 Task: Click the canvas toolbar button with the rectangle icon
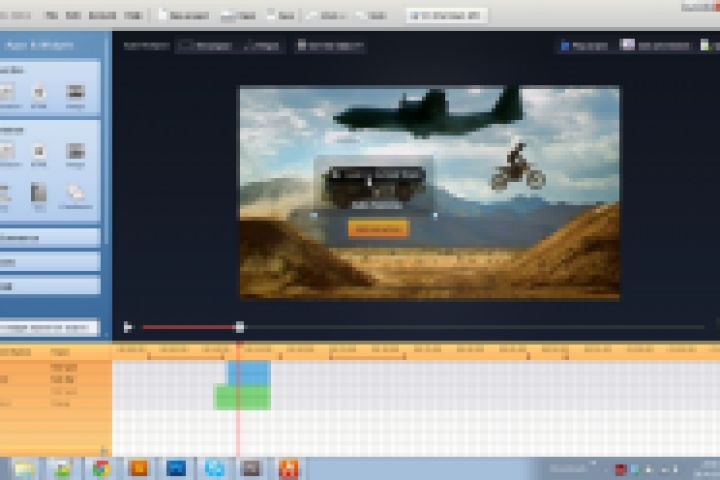(204, 45)
